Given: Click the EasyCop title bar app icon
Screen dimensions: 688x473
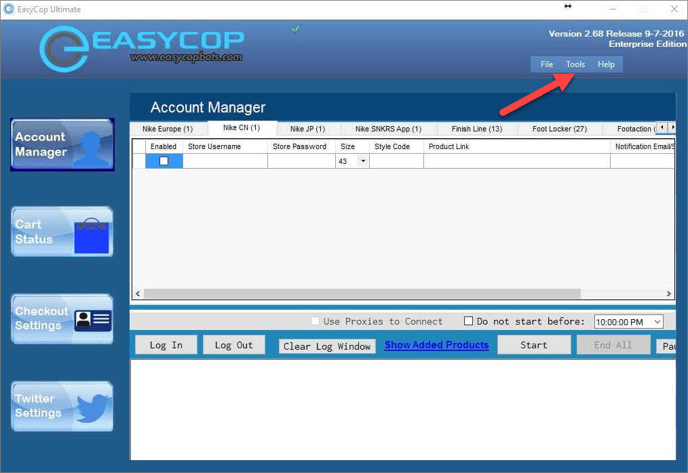Looking at the screenshot, I should [x=9, y=9].
